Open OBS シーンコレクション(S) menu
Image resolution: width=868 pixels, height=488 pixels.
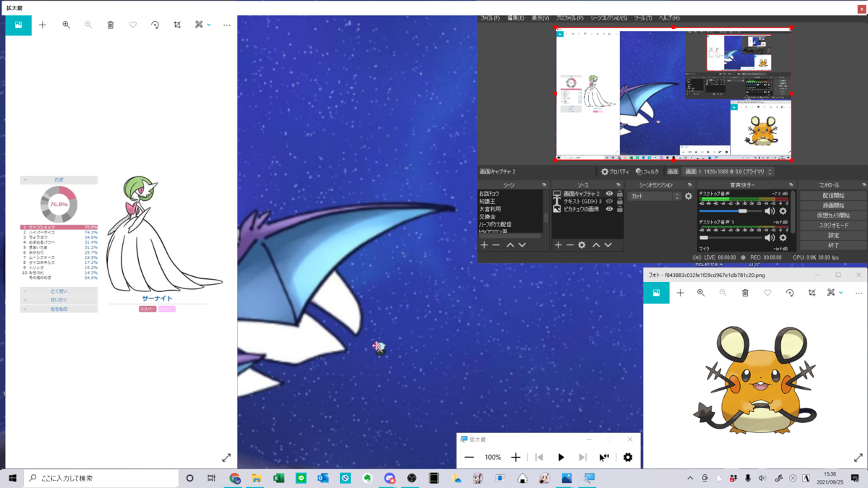(609, 18)
